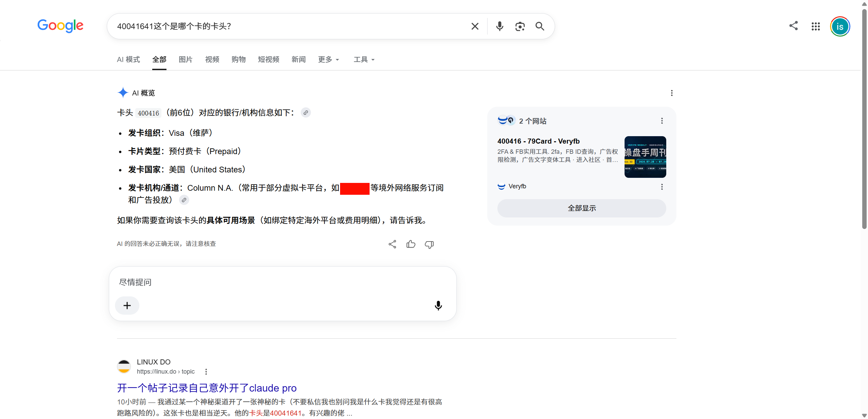Click the 操盘手周刊 thumbnail image
Image resolution: width=868 pixels, height=419 pixels.
pos(645,157)
